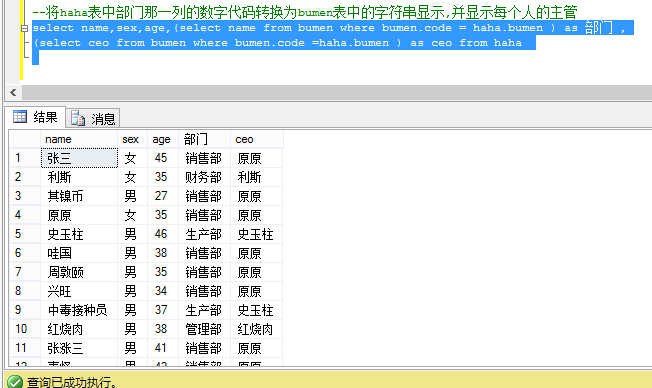The image size is (652, 388).
Task: Select name cell 利斯 in row 2
Action: (x=79, y=177)
